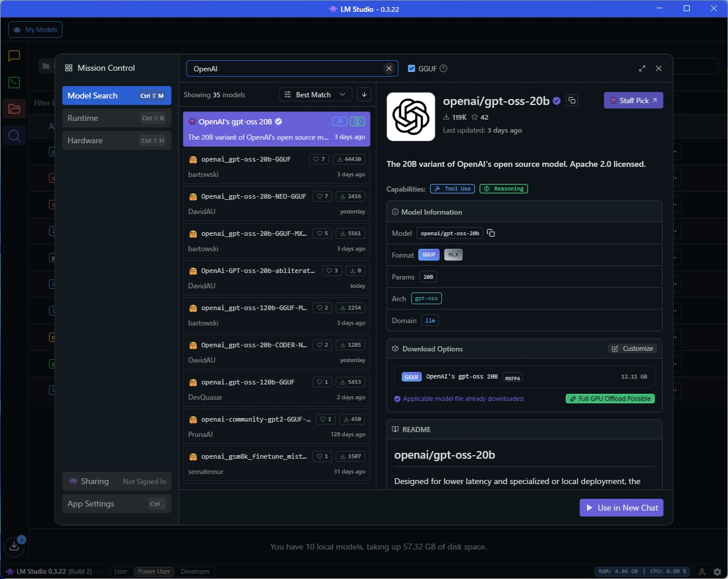Select the openai_gpt-oss-120b-GGUF-M... result

277,315
